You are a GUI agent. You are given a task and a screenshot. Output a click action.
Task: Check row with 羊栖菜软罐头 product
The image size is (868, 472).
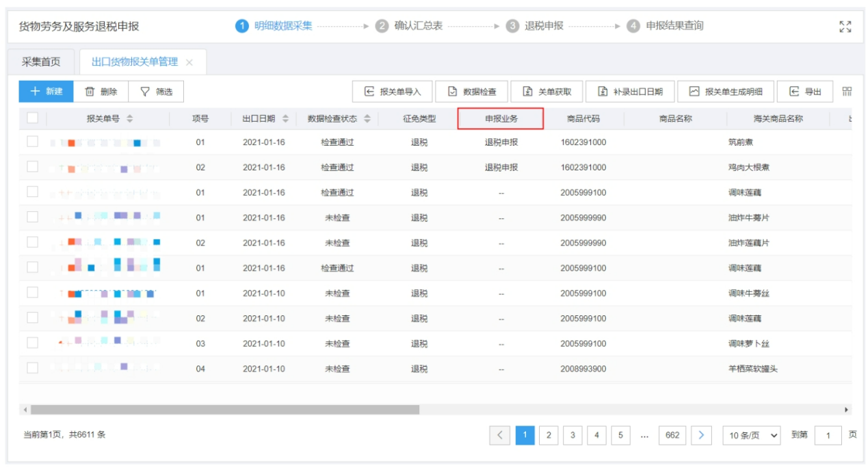[x=32, y=368]
